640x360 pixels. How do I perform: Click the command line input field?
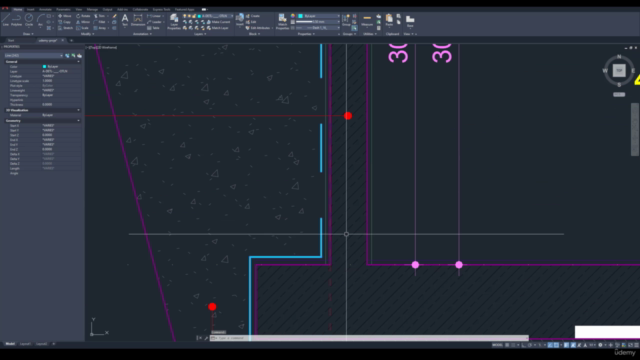tap(369, 338)
